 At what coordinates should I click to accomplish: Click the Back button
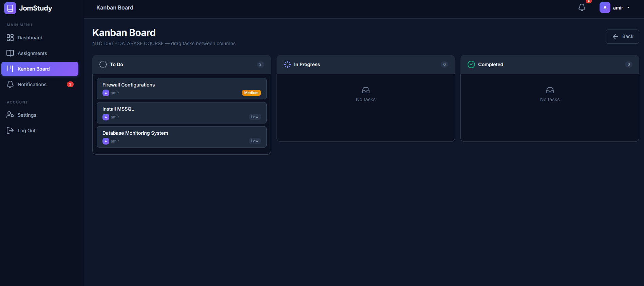(x=622, y=37)
